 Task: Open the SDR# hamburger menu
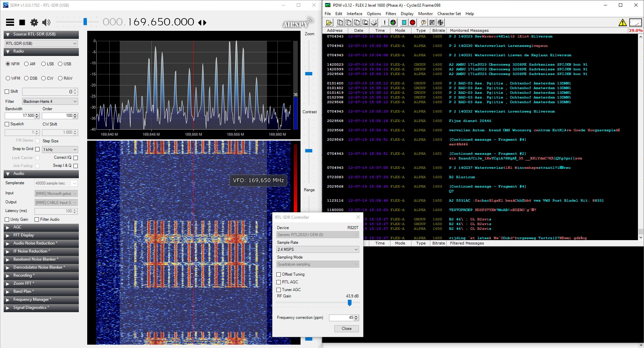[x=10, y=22]
